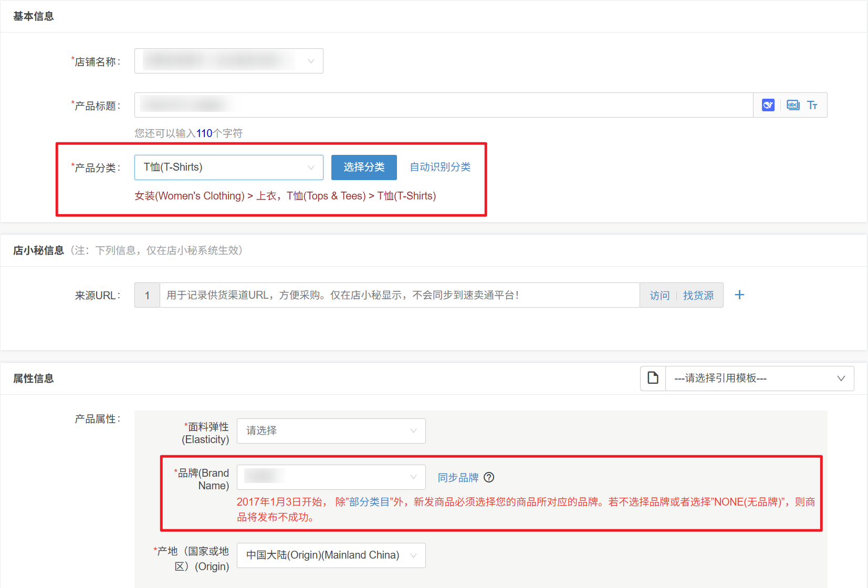Open the 请选择引用模板 template dropdown
The image size is (868, 588).
759,379
